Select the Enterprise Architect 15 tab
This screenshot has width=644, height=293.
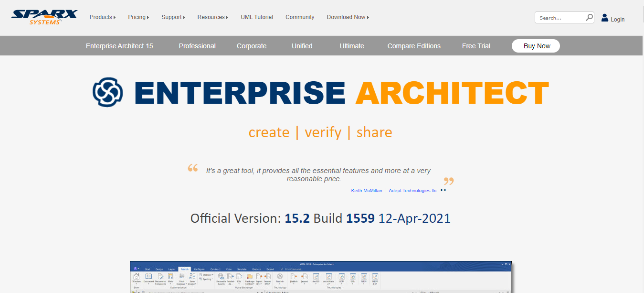point(119,46)
